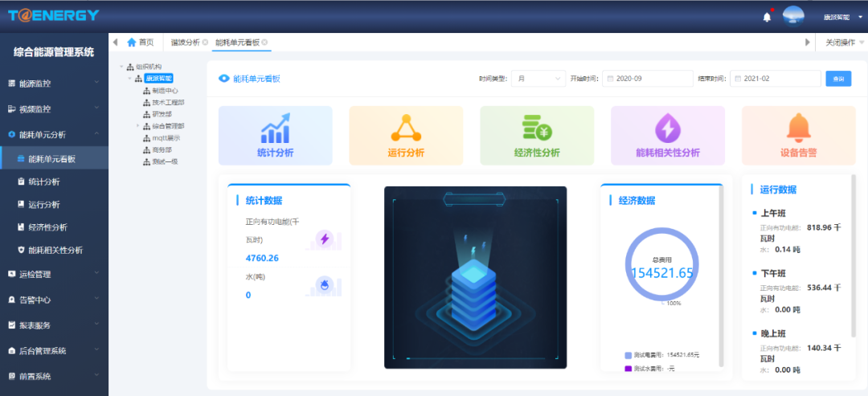This screenshot has height=396, width=868.
Task: Select 研发部 in the organization tree
Action: 162,114
